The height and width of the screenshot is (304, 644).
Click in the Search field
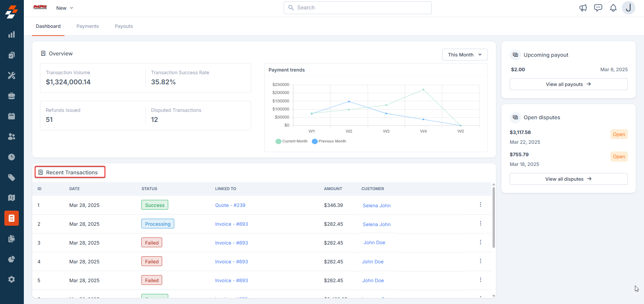pyautogui.click(x=358, y=8)
